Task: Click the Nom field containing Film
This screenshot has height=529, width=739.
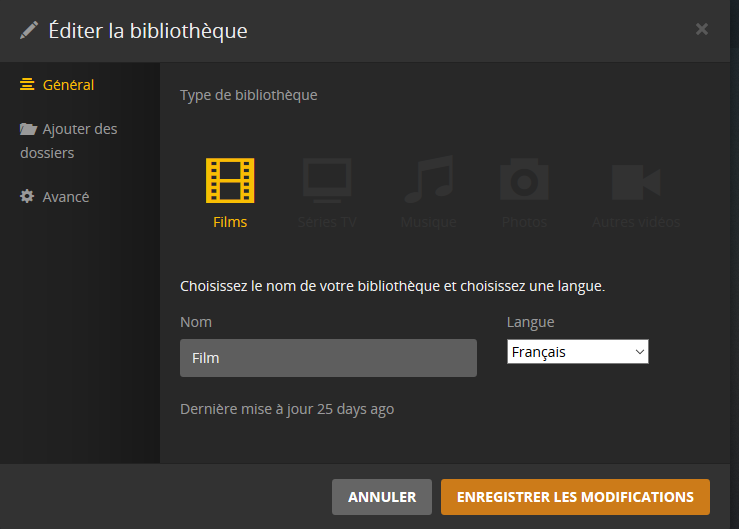Action: (x=328, y=358)
